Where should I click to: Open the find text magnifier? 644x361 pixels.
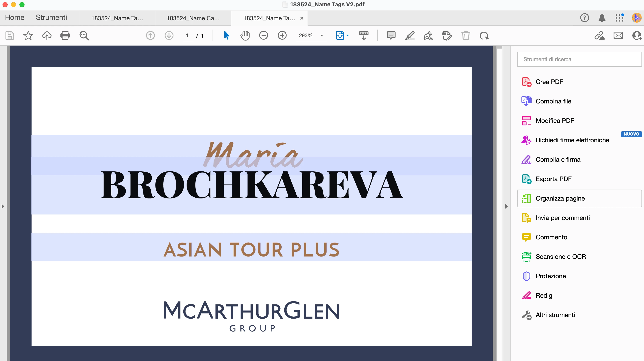(84, 35)
